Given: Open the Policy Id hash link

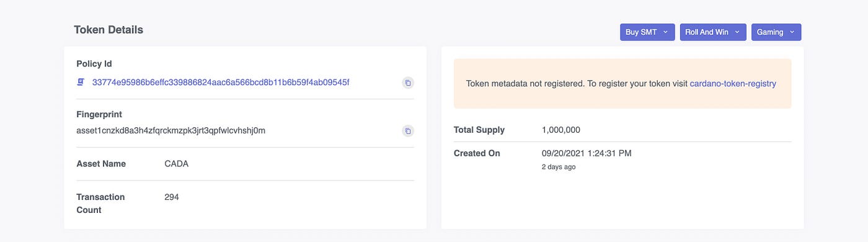Looking at the screenshot, I should (x=221, y=82).
